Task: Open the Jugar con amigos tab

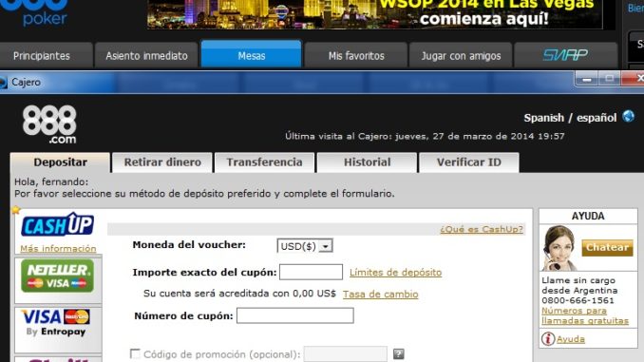Action: [461, 55]
